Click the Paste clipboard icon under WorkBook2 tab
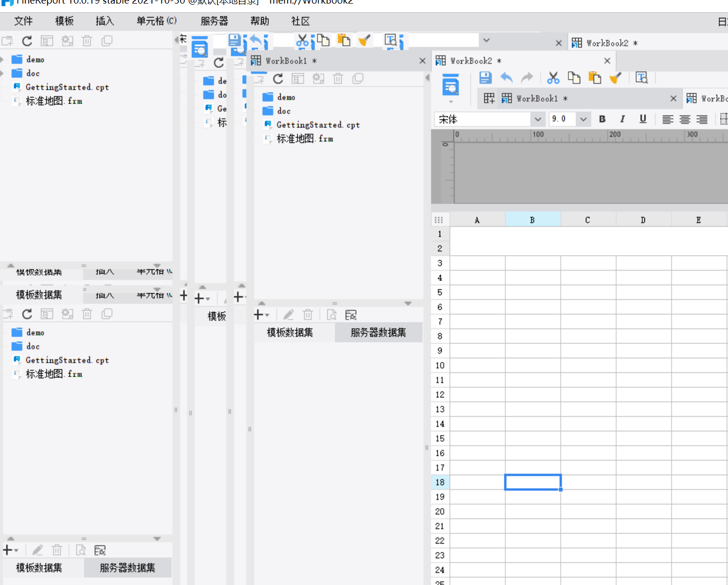Image resolution: width=728 pixels, height=585 pixels. 595,77
